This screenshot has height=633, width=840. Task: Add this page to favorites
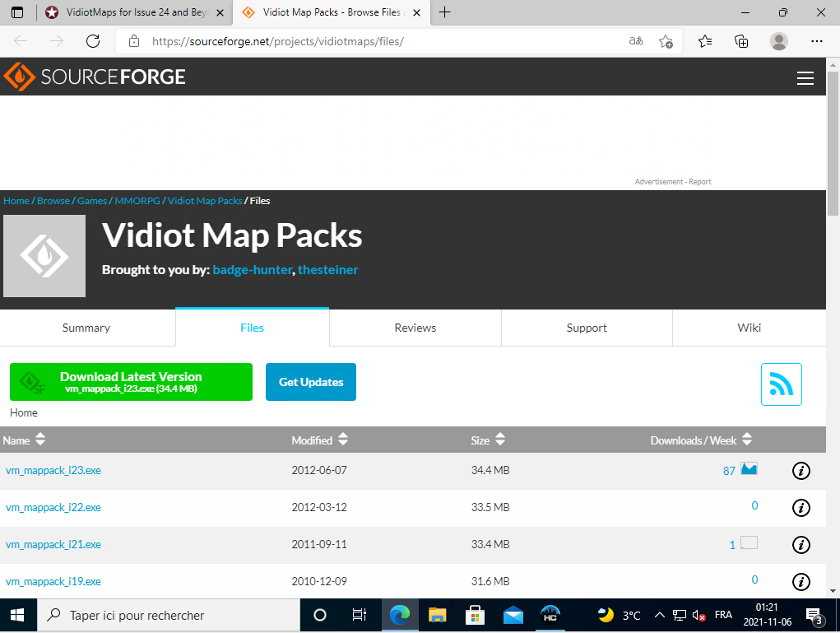point(666,41)
